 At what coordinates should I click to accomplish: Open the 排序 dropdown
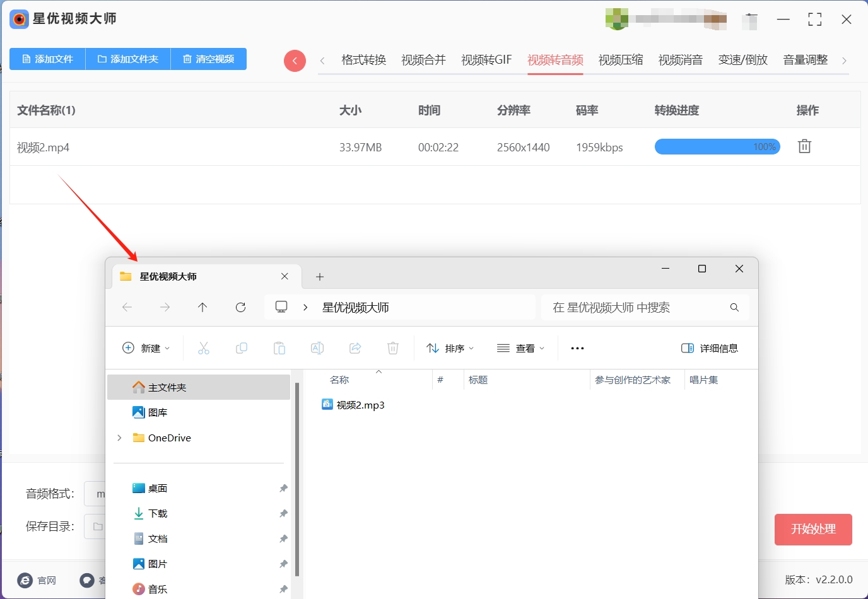(450, 348)
